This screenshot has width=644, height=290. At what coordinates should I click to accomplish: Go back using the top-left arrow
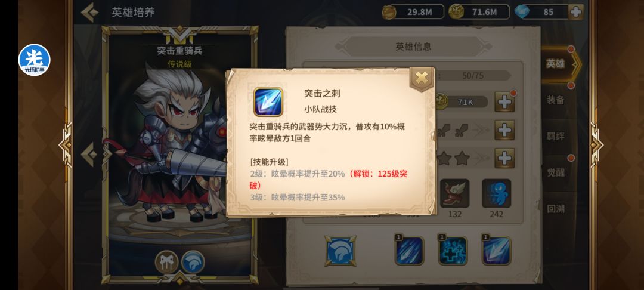pyautogui.click(x=89, y=12)
